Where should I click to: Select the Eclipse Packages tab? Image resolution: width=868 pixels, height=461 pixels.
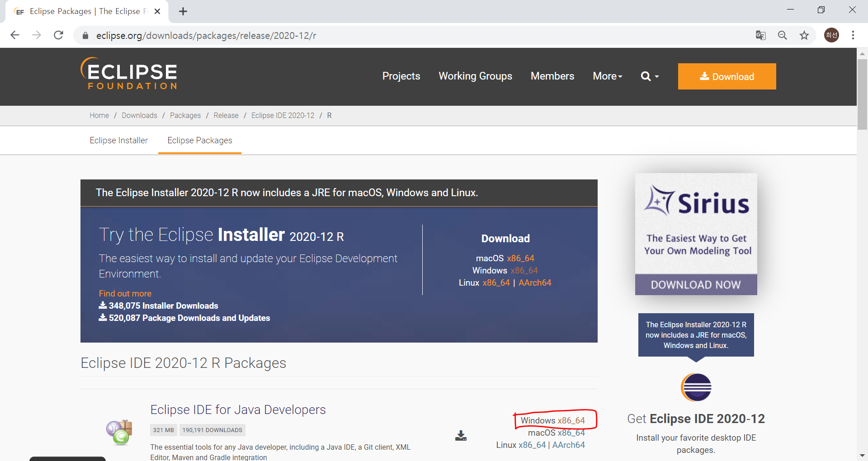[x=200, y=141]
